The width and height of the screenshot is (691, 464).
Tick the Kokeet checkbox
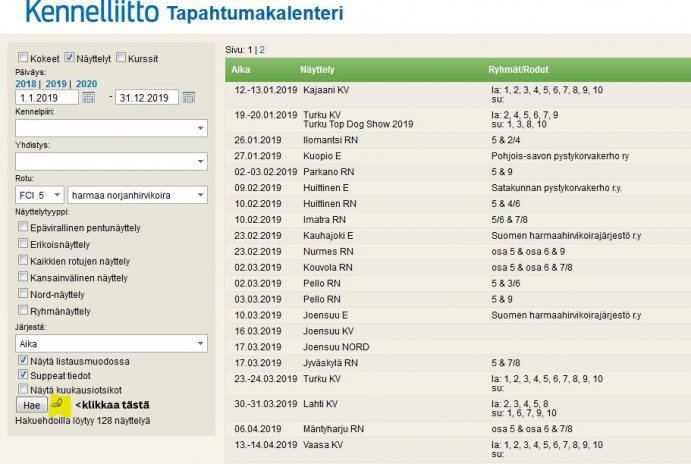[x=23, y=57]
